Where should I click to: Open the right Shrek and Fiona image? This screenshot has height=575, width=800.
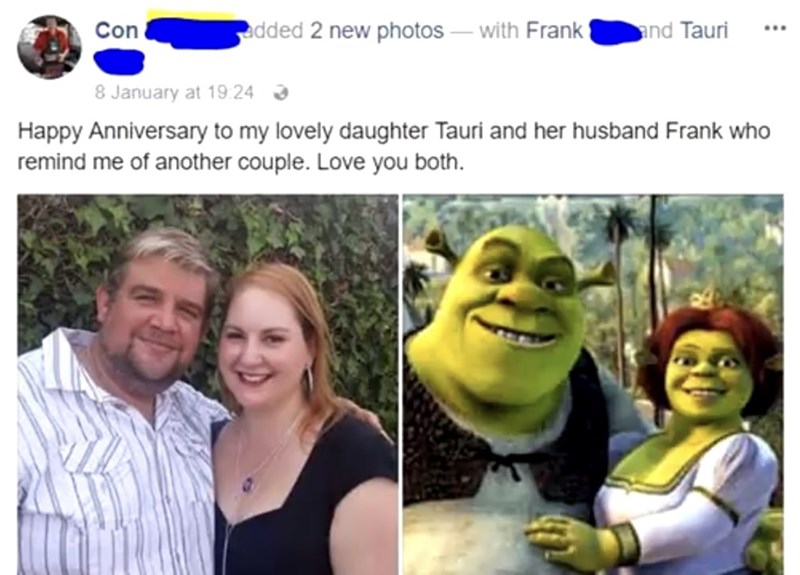coord(593,385)
